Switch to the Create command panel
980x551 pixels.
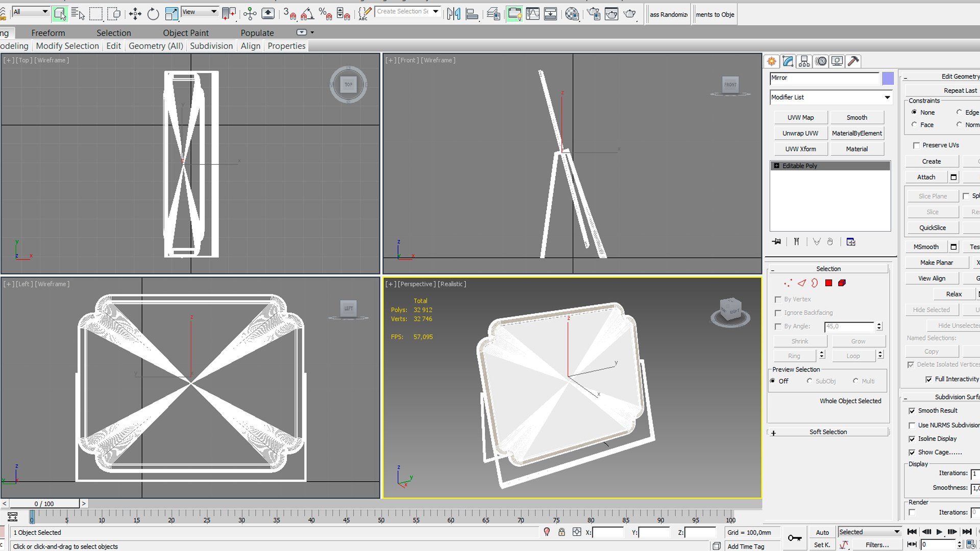click(x=772, y=61)
